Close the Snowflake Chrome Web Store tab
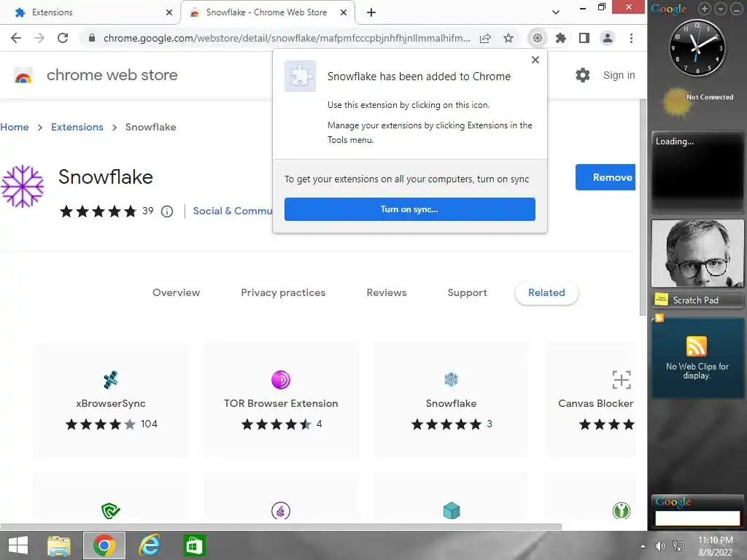Viewport: 747px width, 560px height. click(344, 12)
